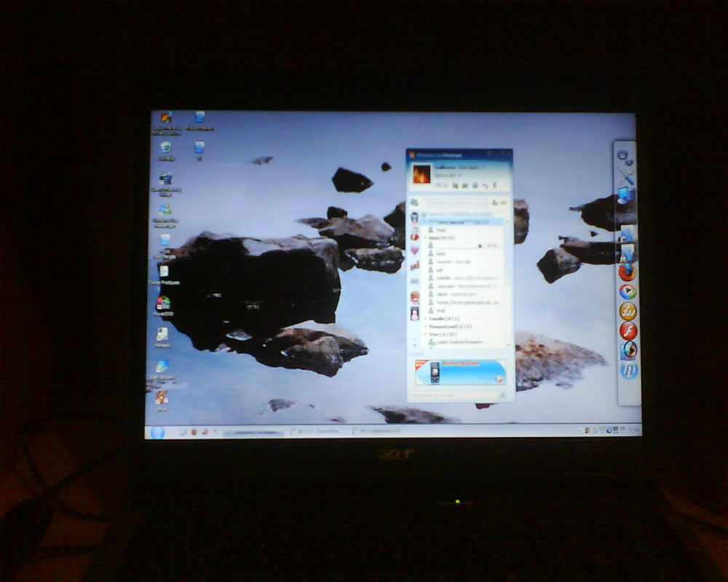The image size is (728, 582).
Task: Click the find a contact search field
Action: (x=456, y=202)
